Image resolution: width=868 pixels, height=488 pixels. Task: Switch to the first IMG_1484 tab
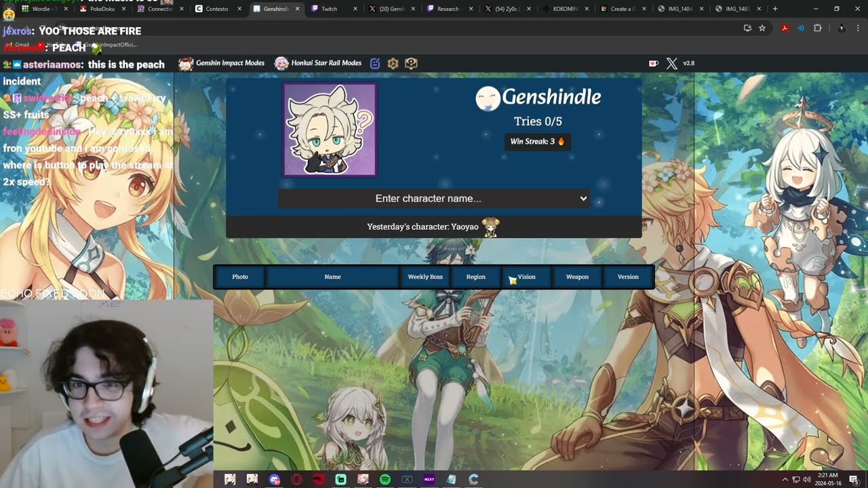[x=681, y=9]
